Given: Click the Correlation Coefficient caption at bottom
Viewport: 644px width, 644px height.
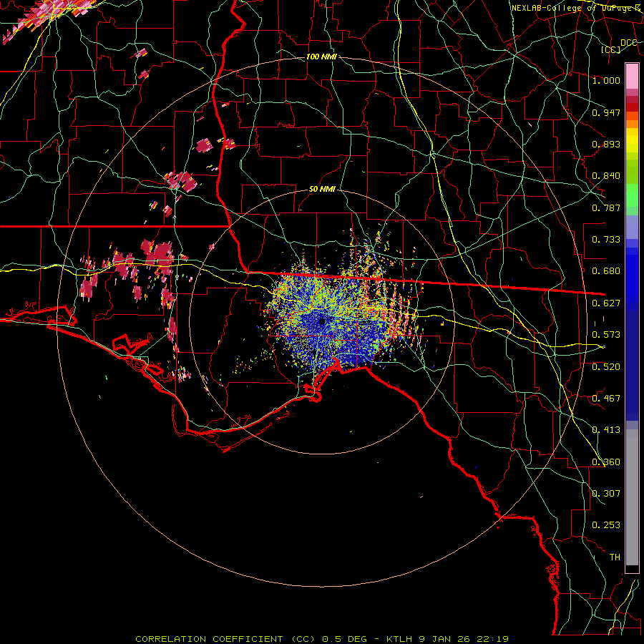Looking at the screenshot, I should pos(322,639).
